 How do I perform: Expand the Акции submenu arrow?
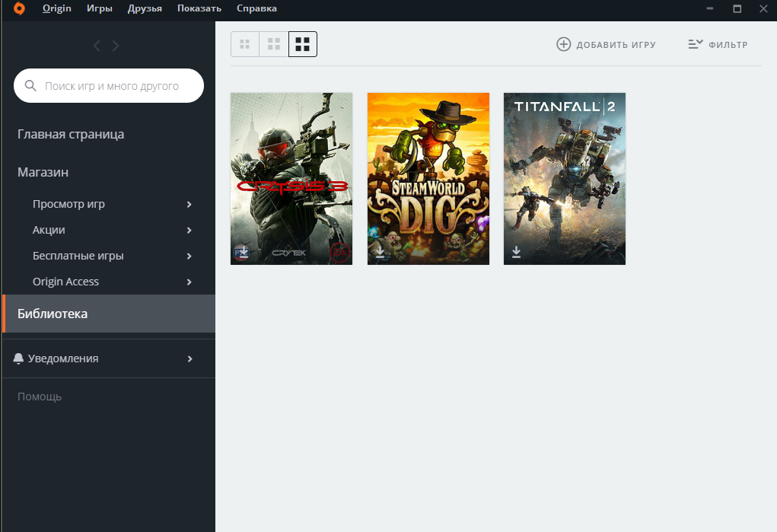coord(189,230)
